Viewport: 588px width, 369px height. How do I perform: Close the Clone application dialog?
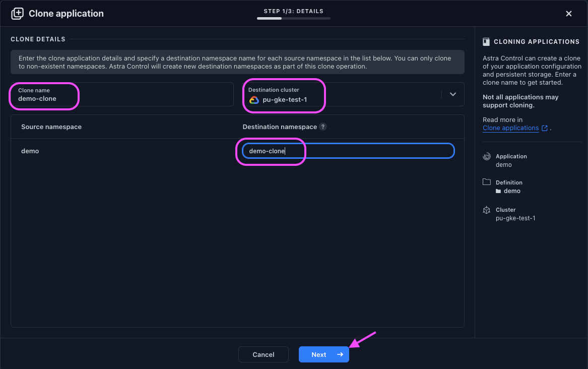click(x=569, y=14)
